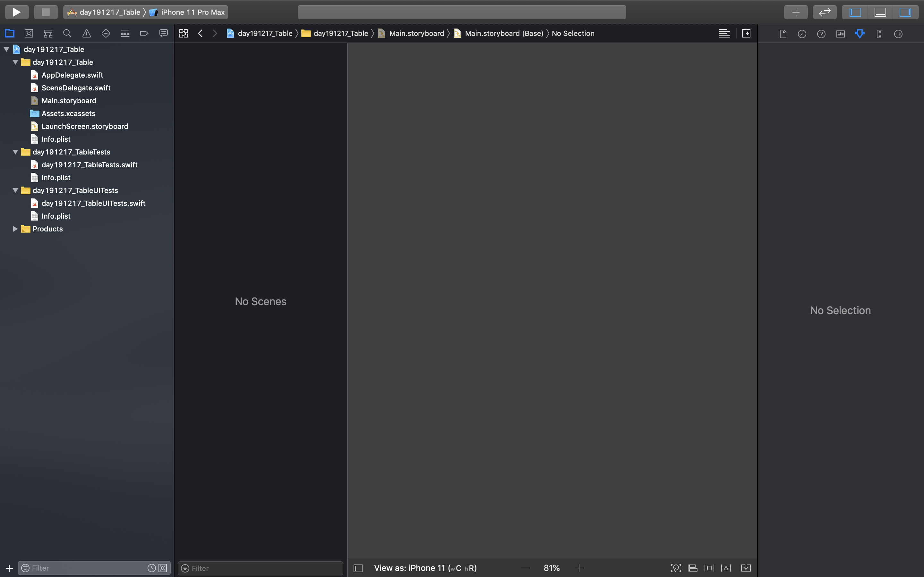Click the Run play button

click(x=16, y=12)
